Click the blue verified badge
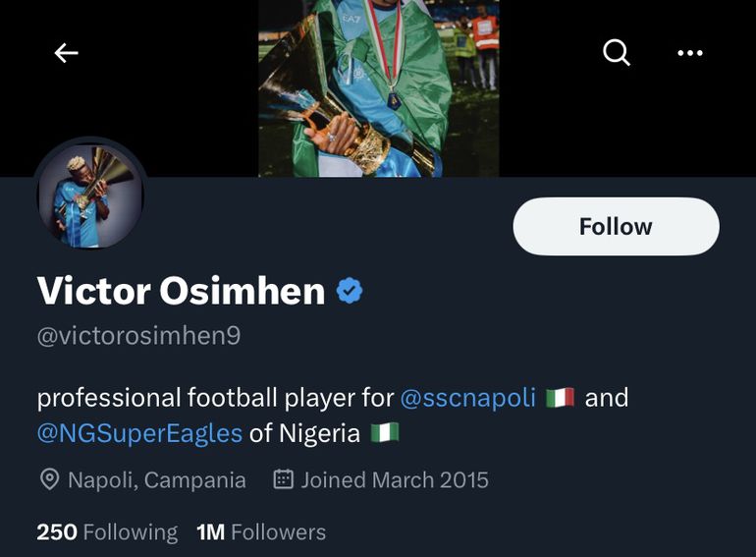This screenshot has width=756, height=557. click(x=350, y=291)
